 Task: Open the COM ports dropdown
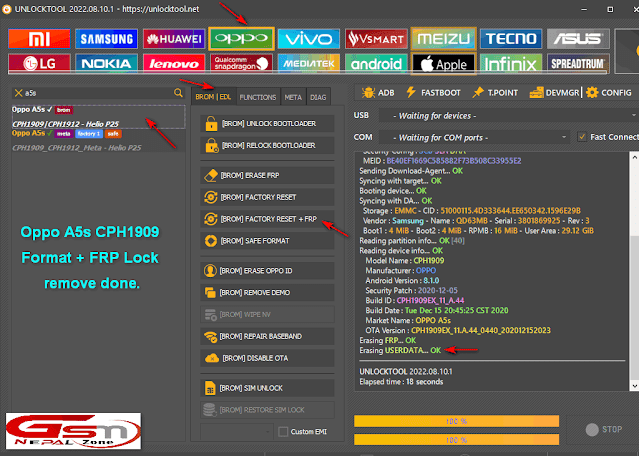tap(475, 137)
